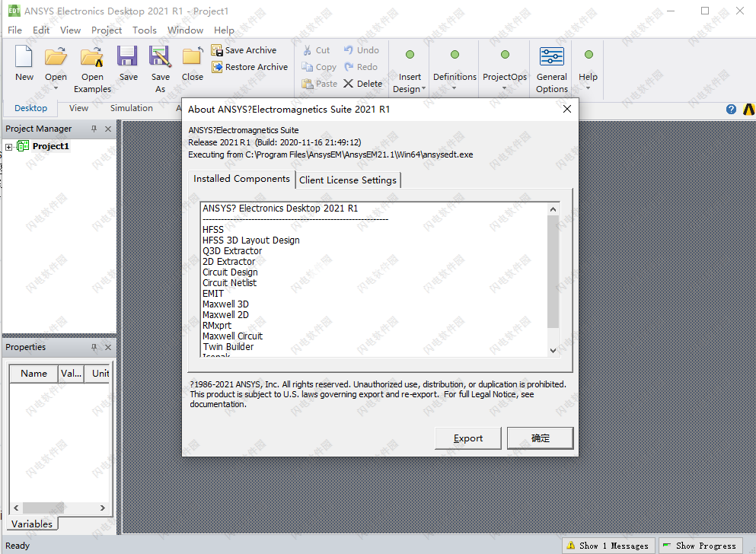Click the Close project icon
Screen dimensions: 756x554
pos(193,56)
